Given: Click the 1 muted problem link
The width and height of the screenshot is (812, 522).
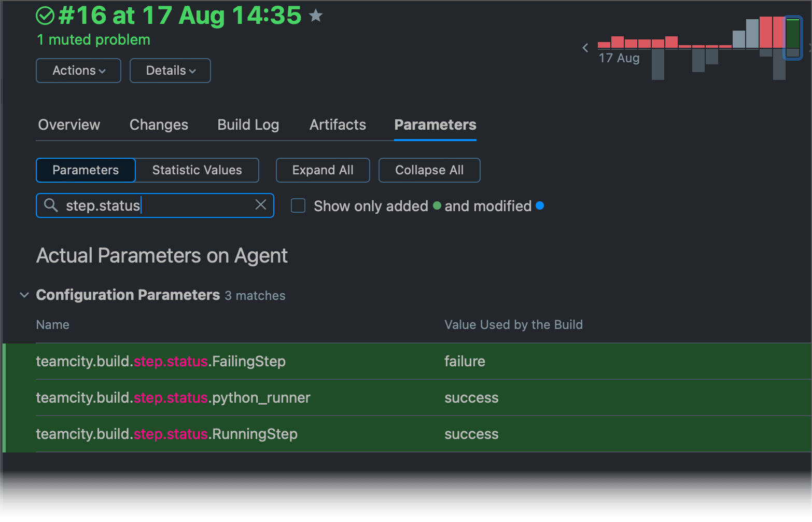Looking at the screenshot, I should coord(93,40).
